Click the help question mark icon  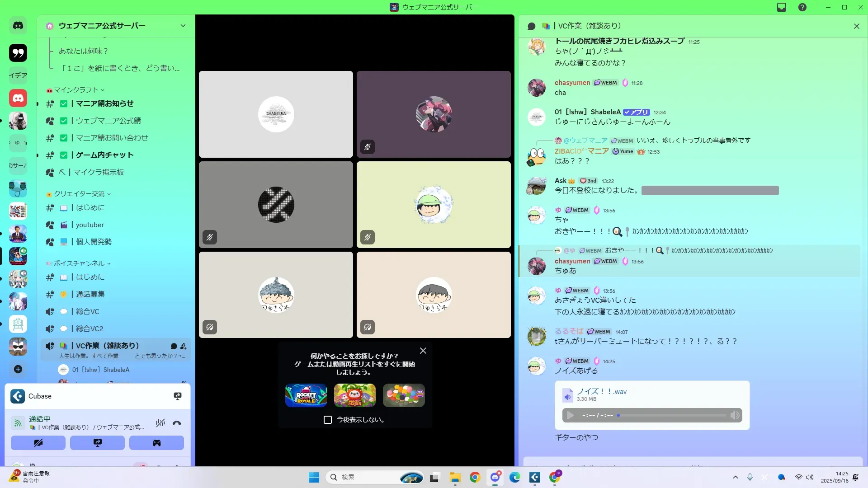tap(802, 7)
